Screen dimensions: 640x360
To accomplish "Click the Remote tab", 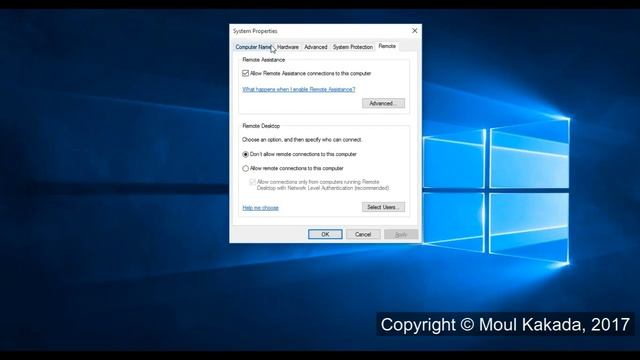I will click(387, 46).
